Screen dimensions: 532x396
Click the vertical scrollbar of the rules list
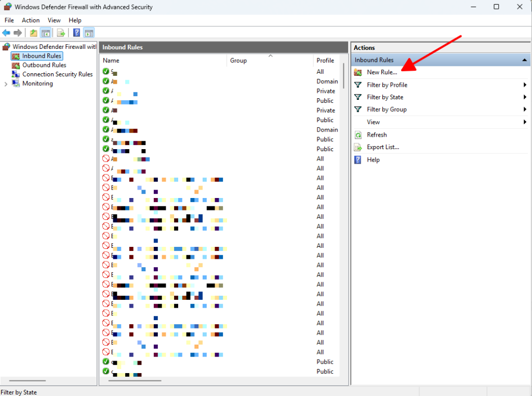(344, 75)
